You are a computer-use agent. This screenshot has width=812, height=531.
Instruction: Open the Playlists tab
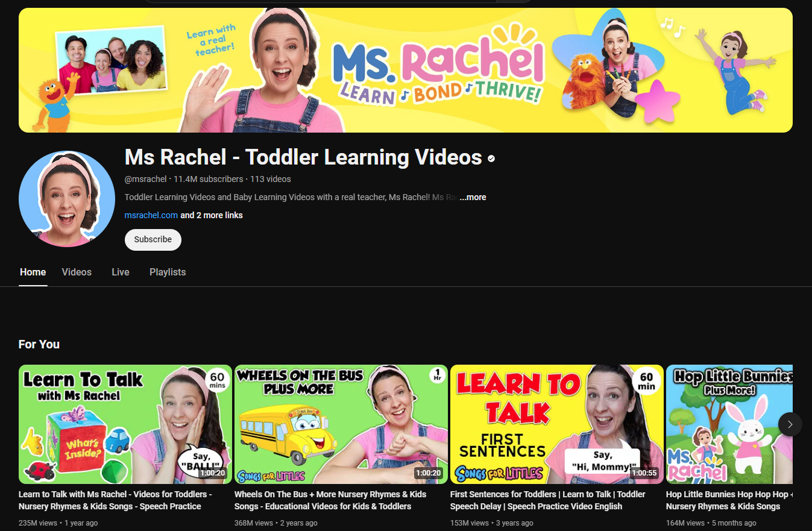click(x=168, y=272)
